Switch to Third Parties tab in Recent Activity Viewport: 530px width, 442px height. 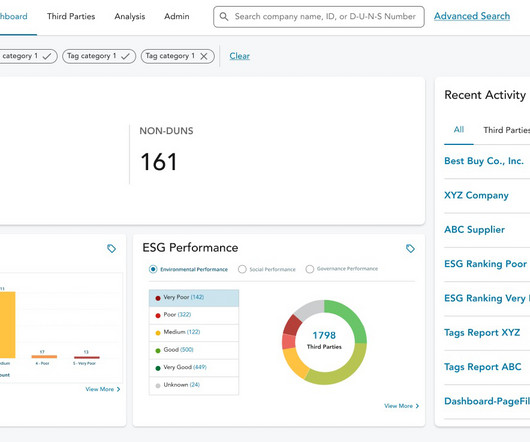507,130
